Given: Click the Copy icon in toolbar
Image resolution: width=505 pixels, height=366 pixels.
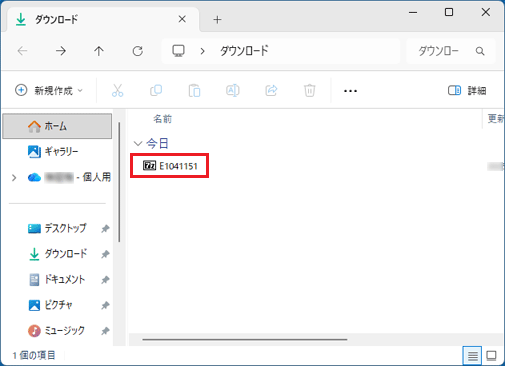Looking at the screenshot, I should tap(156, 90).
